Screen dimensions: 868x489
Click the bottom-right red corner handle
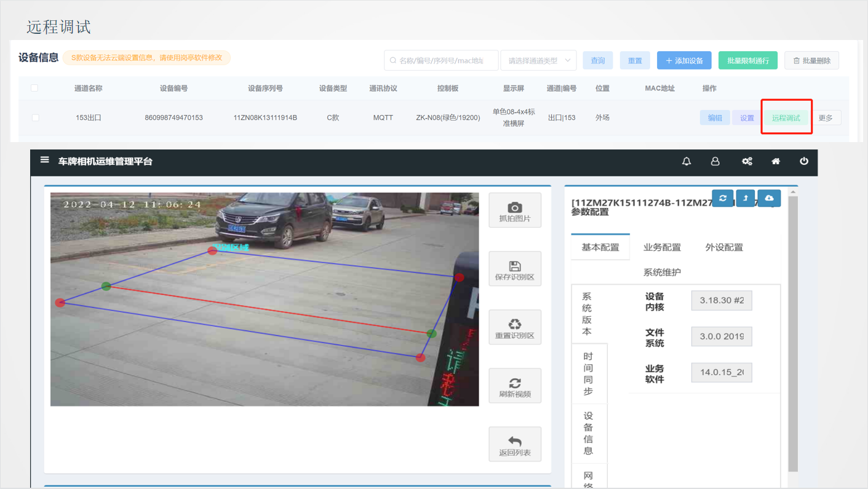pyautogui.click(x=421, y=357)
